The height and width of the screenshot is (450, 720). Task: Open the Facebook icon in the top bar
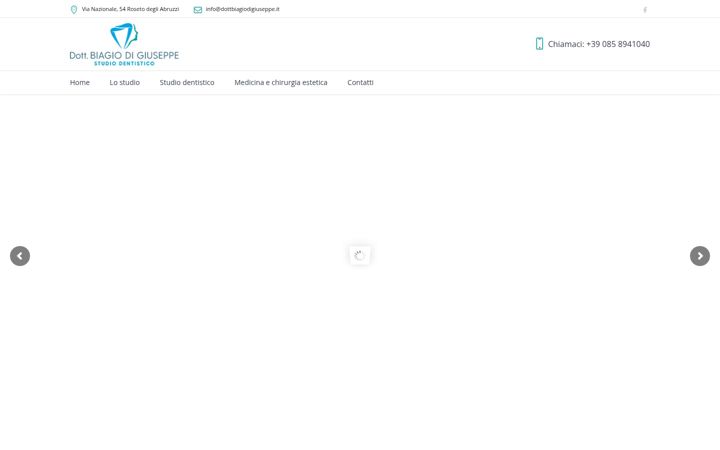point(645,10)
